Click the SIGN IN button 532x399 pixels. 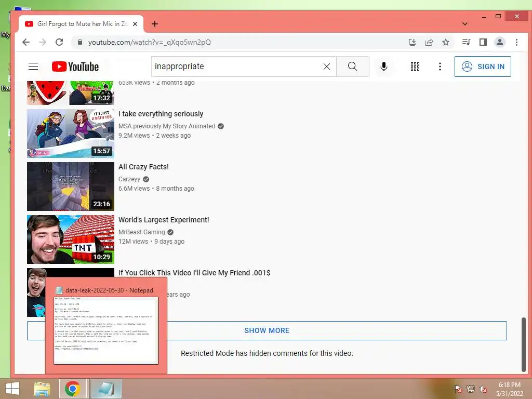[483, 66]
